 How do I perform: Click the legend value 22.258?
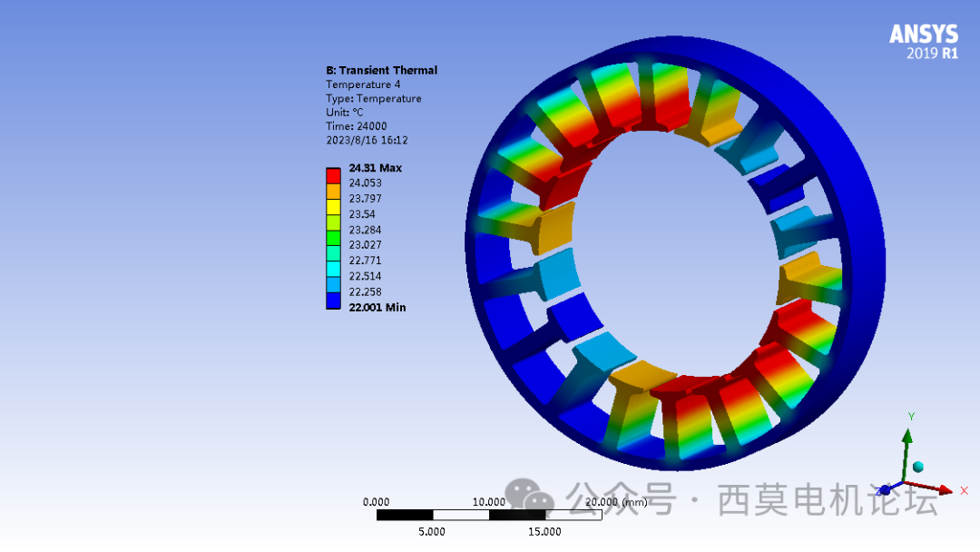(365, 292)
